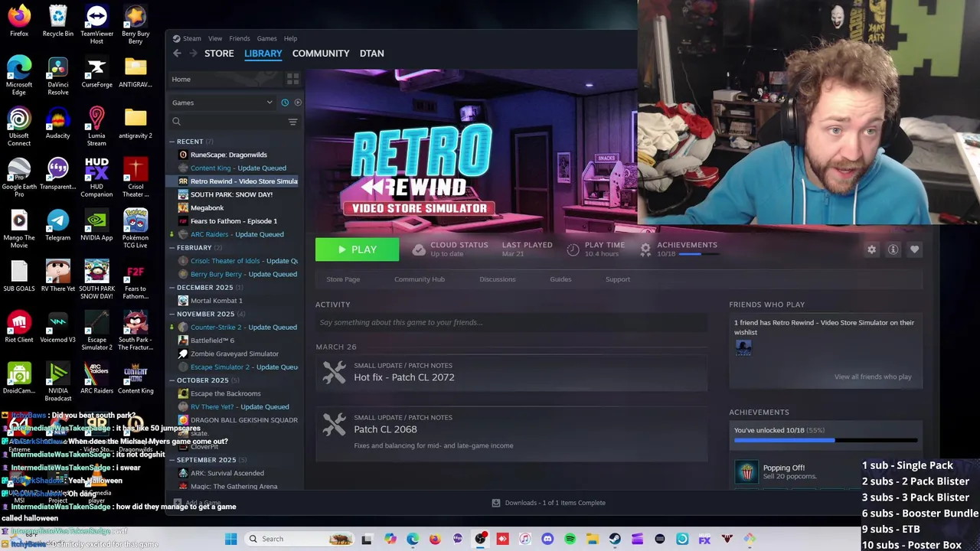This screenshot has height=551, width=980.
Task: Click achievements progress bar in sidebar
Action: coord(825,440)
